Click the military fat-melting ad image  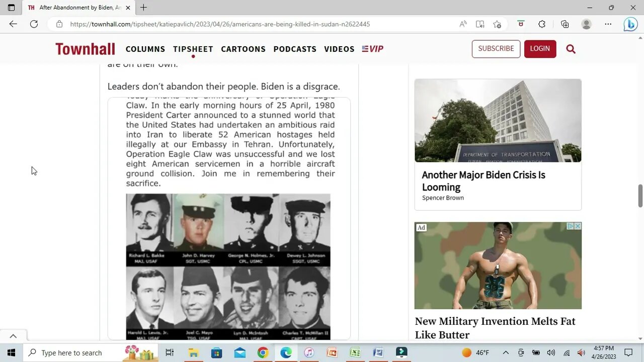498,265
